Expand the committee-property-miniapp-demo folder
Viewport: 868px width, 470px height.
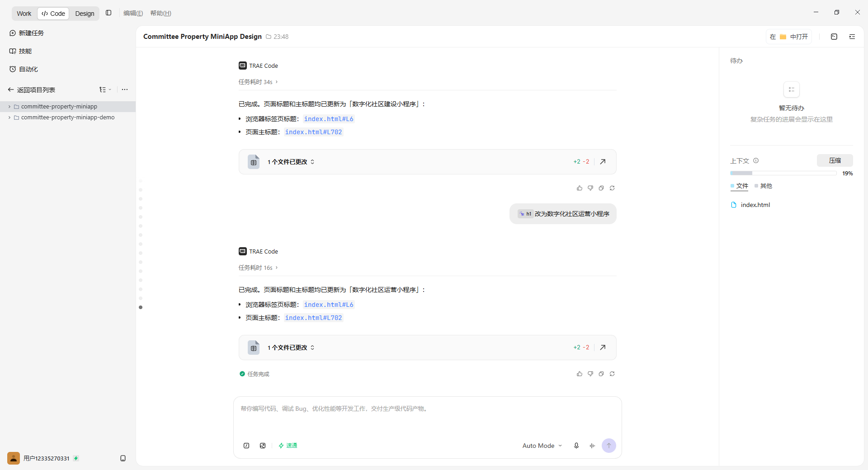(9, 117)
